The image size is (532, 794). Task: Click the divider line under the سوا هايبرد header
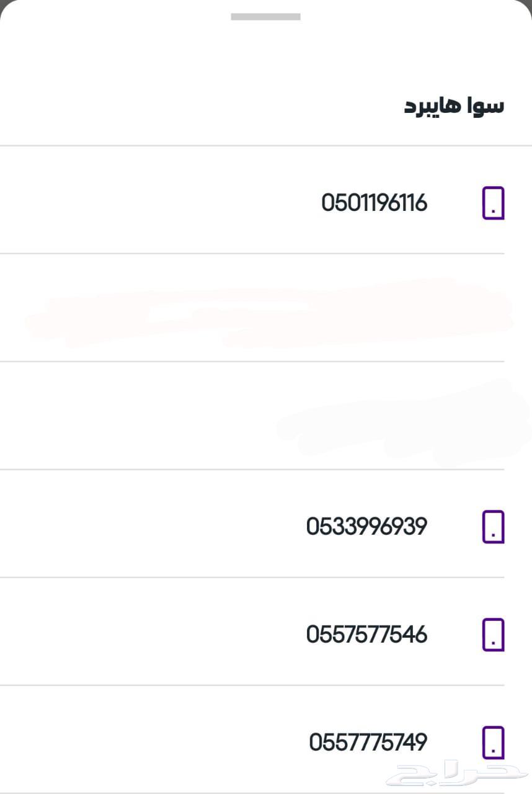click(x=265, y=146)
